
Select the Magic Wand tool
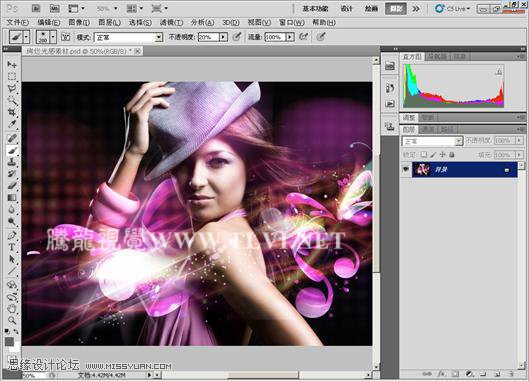point(12,101)
